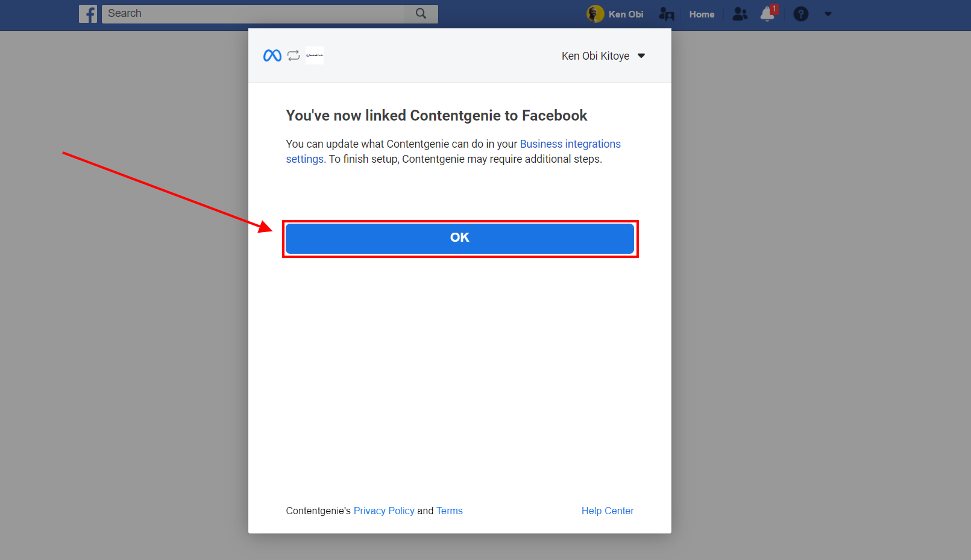Click the friend requests people icon
The image size is (971, 560).
point(740,14)
